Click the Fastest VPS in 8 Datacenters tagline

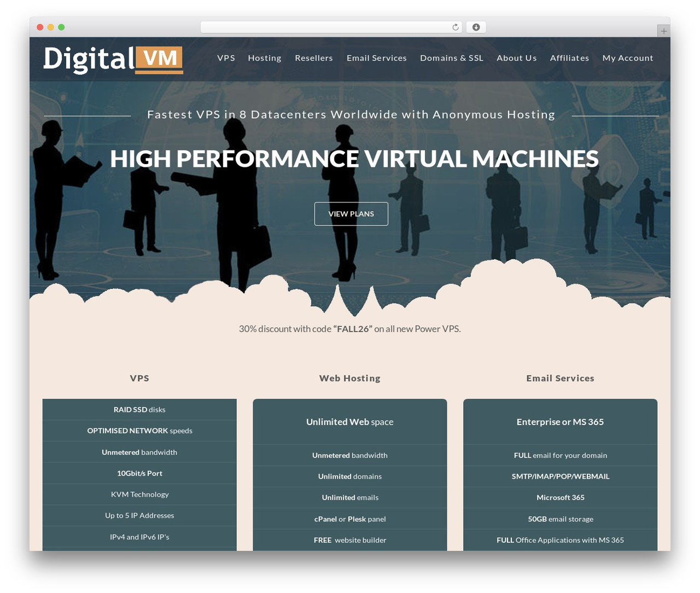pos(351,114)
